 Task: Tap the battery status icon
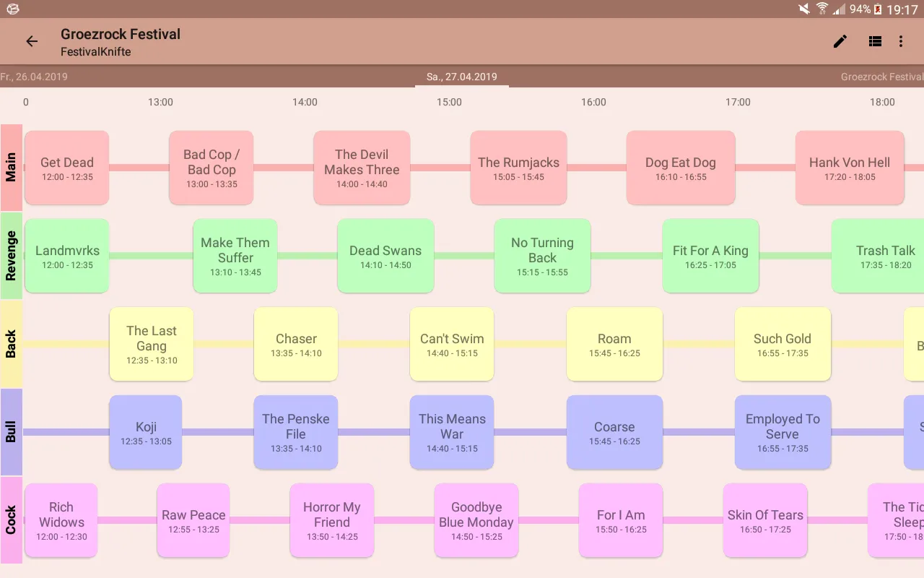(879, 9)
